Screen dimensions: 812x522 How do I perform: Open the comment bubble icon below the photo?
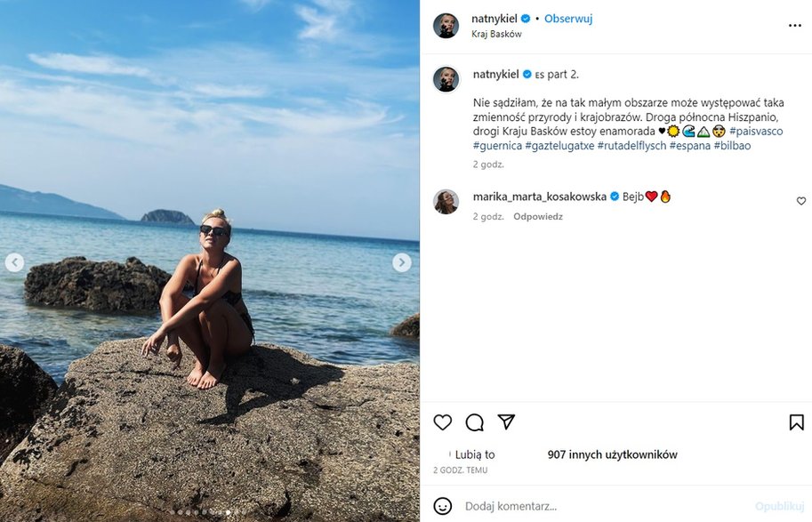coord(474,422)
